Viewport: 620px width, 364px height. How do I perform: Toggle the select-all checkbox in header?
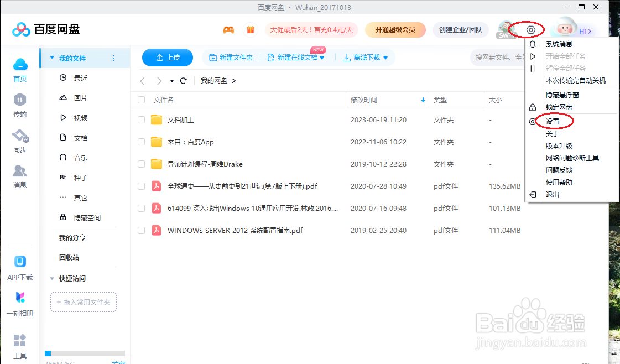pos(141,100)
